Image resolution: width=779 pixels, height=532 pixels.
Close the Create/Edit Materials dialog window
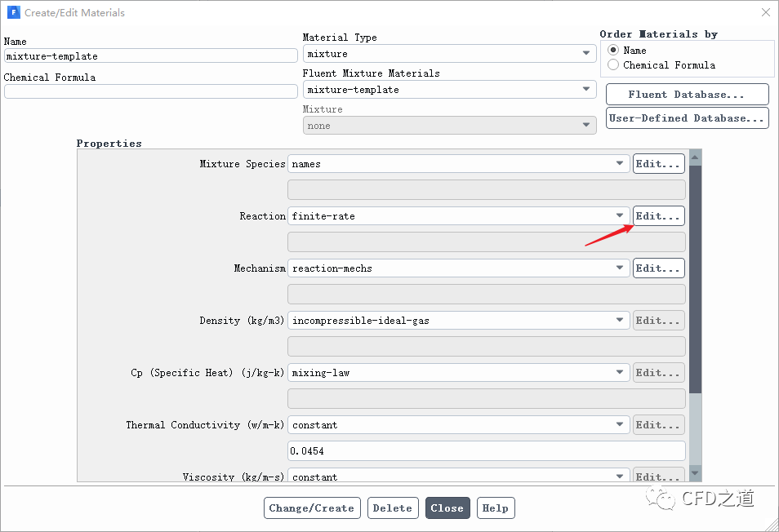tap(765, 12)
